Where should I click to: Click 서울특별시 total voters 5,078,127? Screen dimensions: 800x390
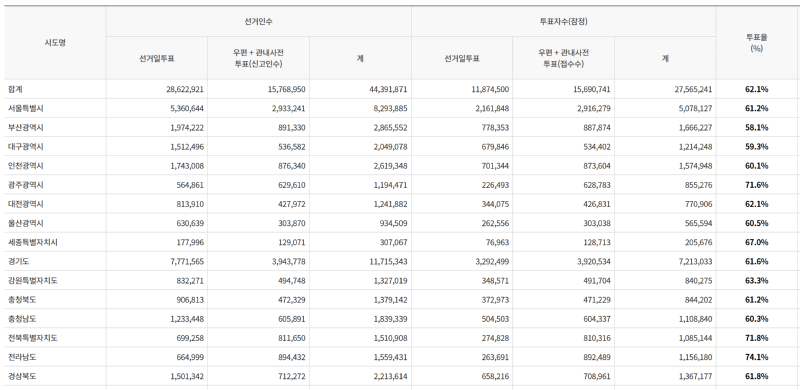point(695,108)
